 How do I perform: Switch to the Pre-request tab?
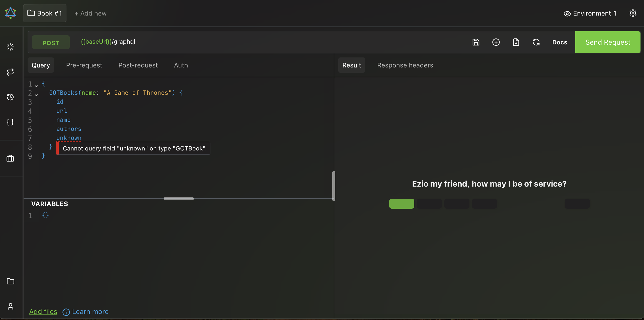[x=84, y=65]
